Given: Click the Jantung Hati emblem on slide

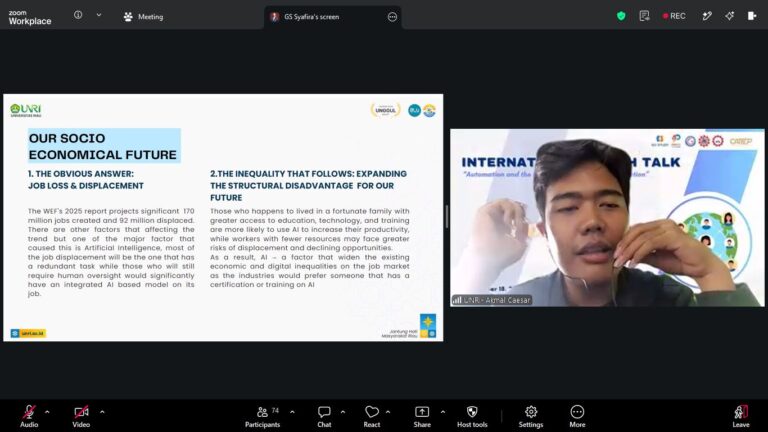Looking at the screenshot, I should point(428,326).
